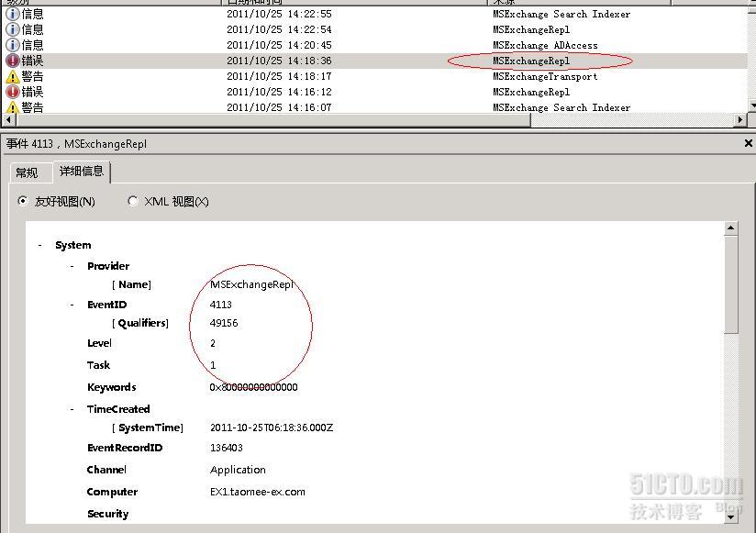Click Task value 1
756x533 pixels.
click(x=213, y=365)
